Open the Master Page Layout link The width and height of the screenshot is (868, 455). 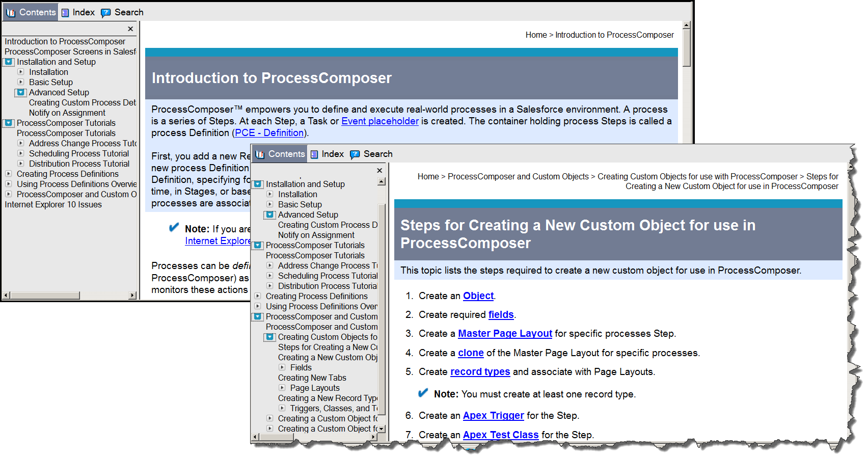pyautogui.click(x=505, y=334)
